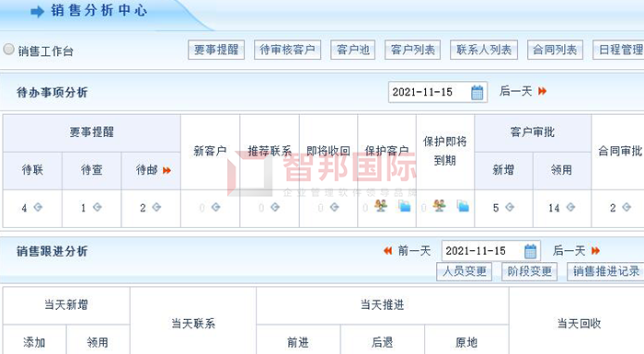The height and width of the screenshot is (354, 644).
Task: Click the 销售跟进分析 date input field
Action: pos(490,251)
